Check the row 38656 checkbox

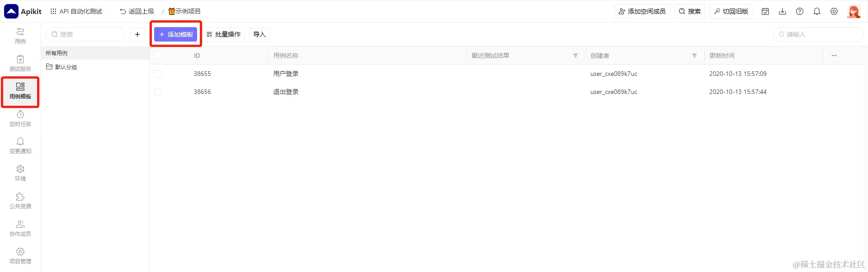tap(158, 92)
